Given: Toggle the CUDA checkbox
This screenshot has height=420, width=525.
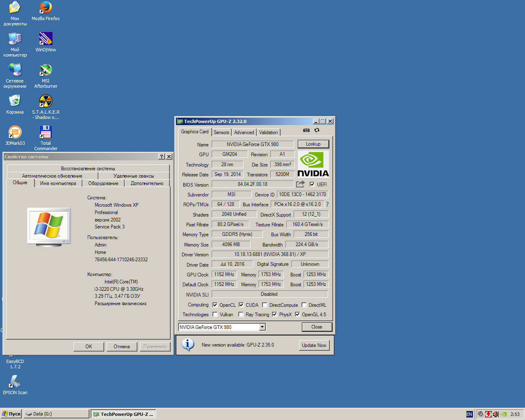Looking at the screenshot, I should (241, 305).
